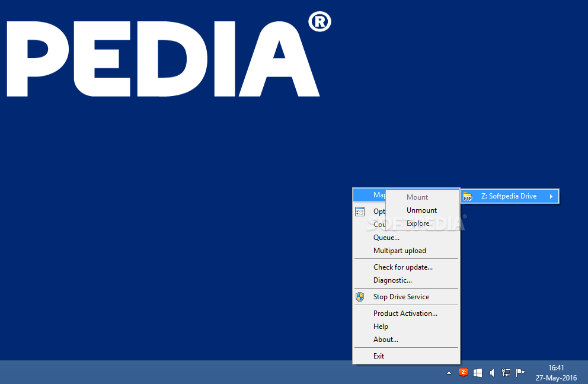The height and width of the screenshot is (384, 588).
Task: Click the Windows logo tray icon
Action: pyautogui.click(x=478, y=373)
